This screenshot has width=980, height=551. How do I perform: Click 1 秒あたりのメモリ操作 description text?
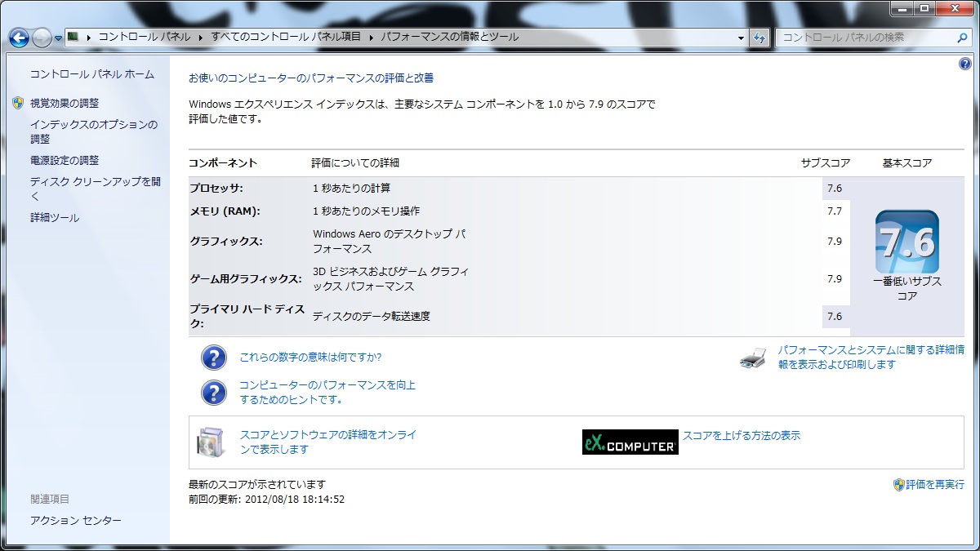click(367, 211)
